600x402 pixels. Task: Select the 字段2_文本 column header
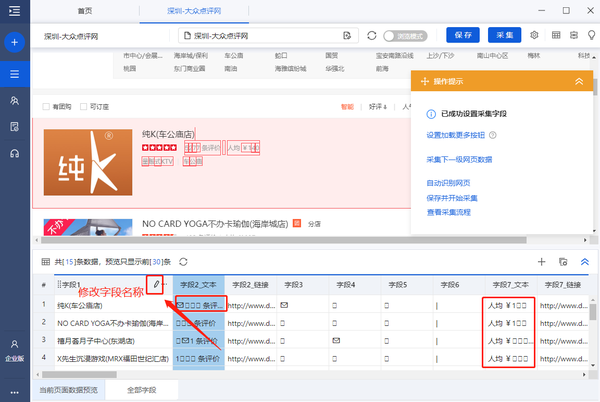(x=198, y=285)
